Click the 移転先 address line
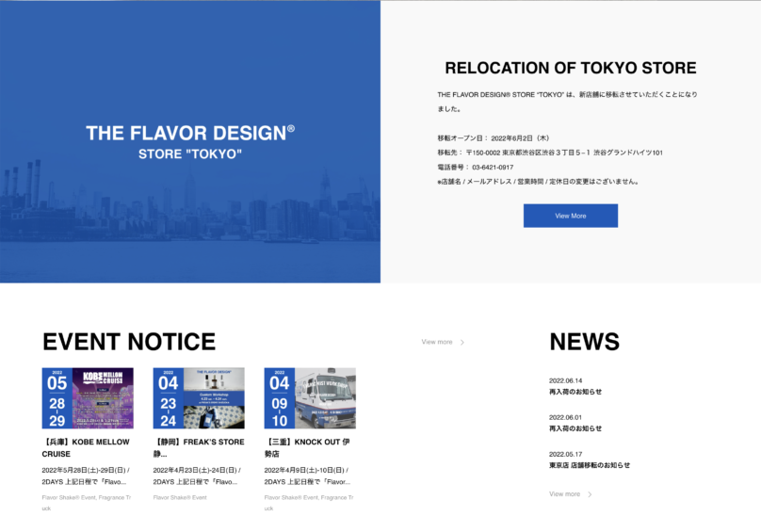761x532 pixels. point(550,153)
